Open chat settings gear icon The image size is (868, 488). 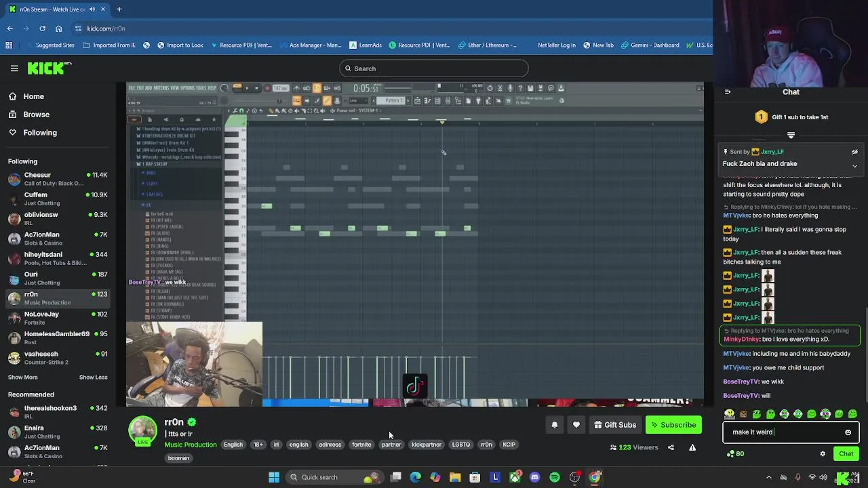(823, 454)
